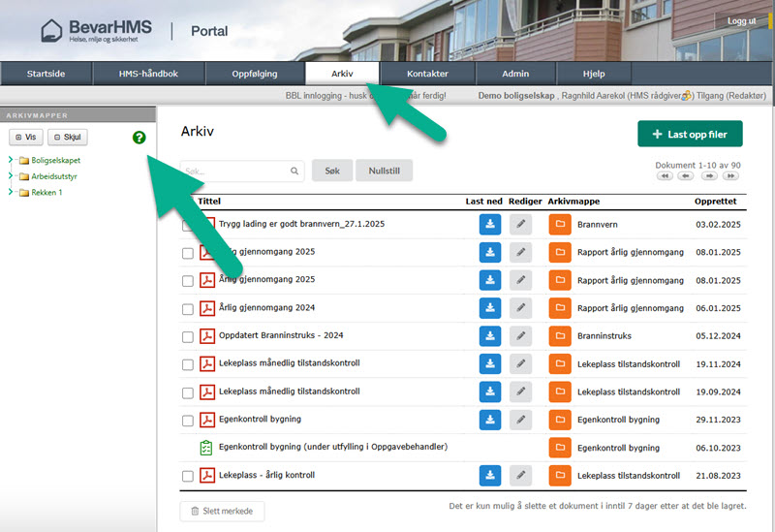Click the green help question mark icon

tap(139, 138)
